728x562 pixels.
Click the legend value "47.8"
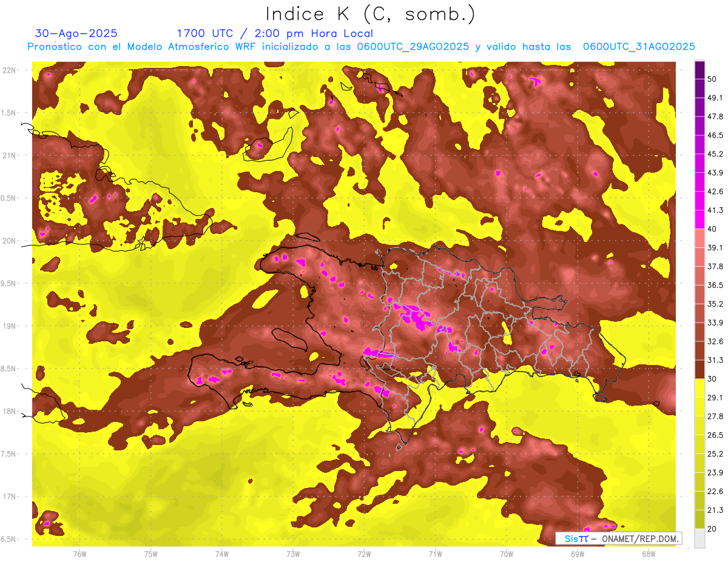coord(715,116)
